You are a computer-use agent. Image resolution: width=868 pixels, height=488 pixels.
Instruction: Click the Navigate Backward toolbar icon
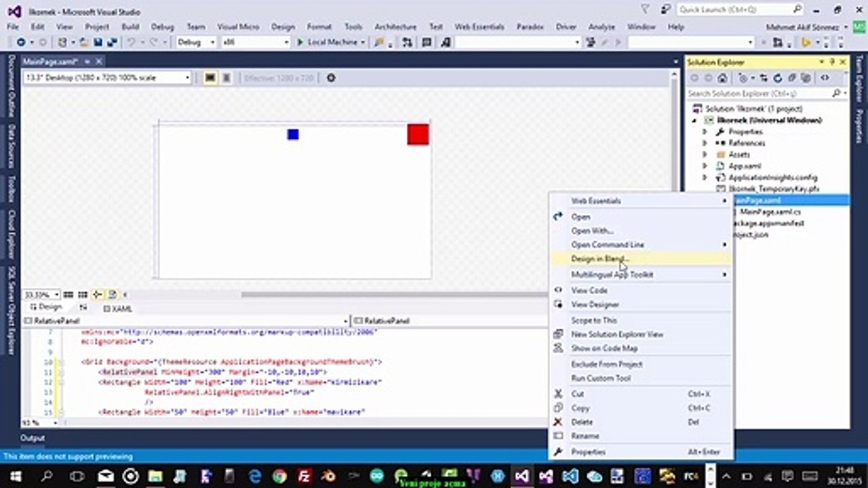pyautogui.click(x=22, y=42)
